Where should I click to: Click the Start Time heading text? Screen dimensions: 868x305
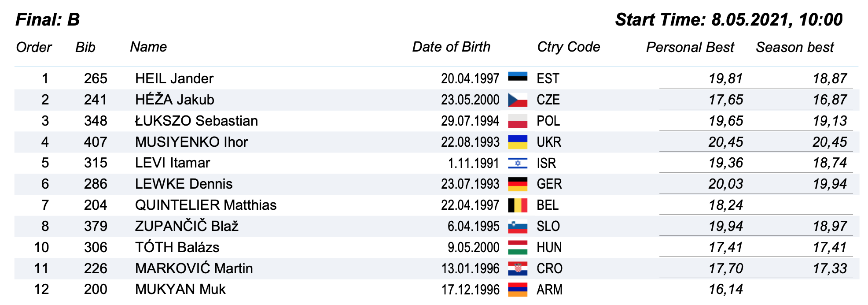click(728, 20)
